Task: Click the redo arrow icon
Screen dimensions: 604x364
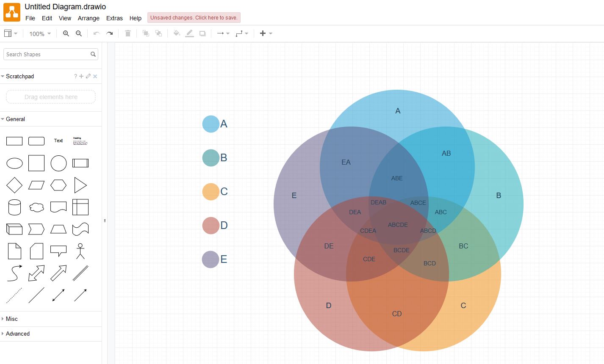Action: [109, 33]
